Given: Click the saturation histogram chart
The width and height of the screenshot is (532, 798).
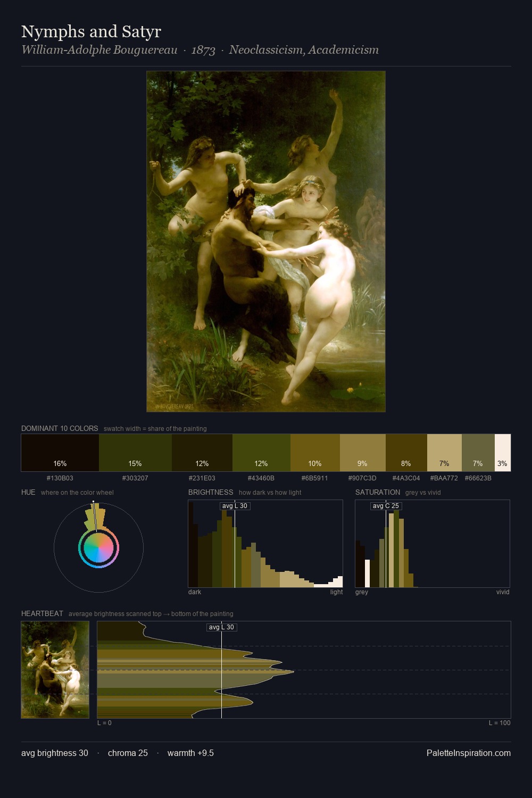Looking at the screenshot, I should (x=433, y=544).
